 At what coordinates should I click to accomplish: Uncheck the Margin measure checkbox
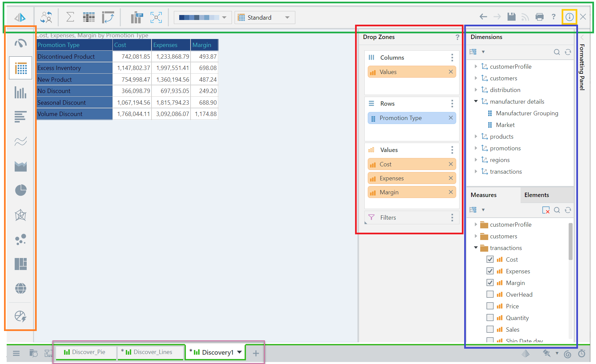click(490, 283)
